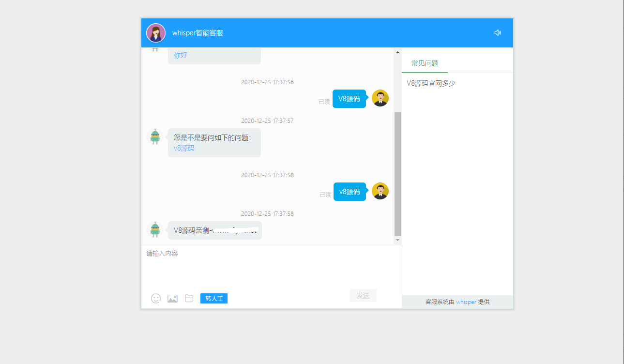This screenshot has width=624, height=364.
Task: Click the 你好 greeting message bubble
Action: tap(214, 55)
